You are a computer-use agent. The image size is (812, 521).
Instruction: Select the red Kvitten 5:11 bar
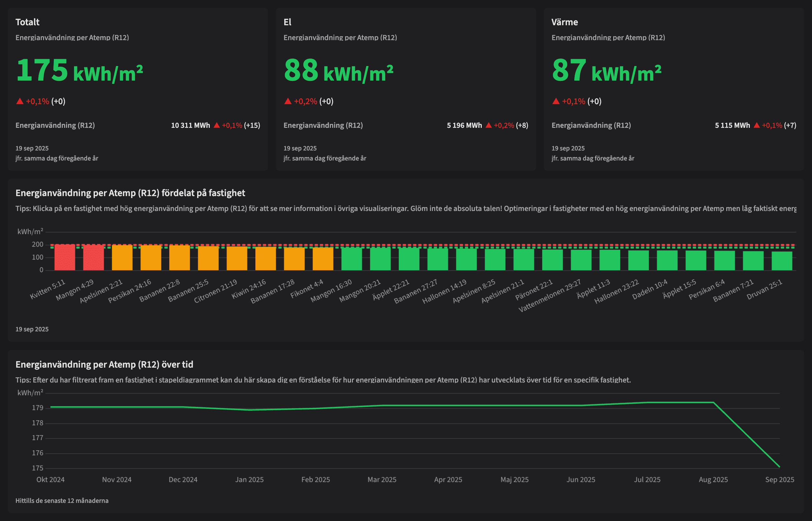(65, 258)
